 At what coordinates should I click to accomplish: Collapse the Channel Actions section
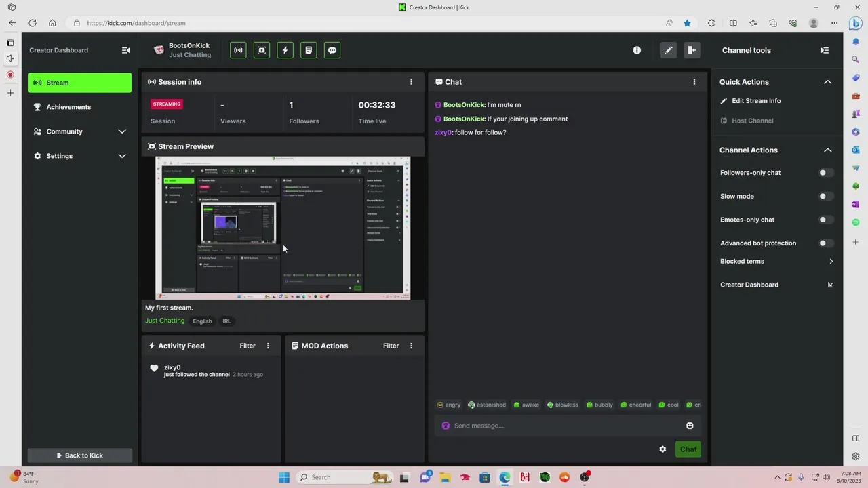827,150
